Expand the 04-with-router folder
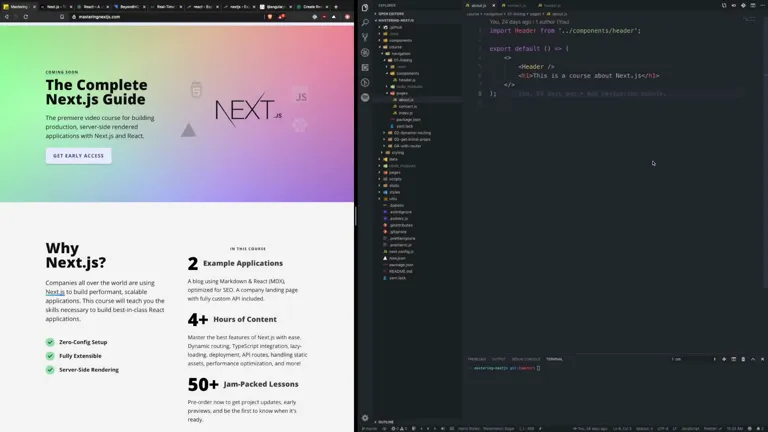Viewport: 768px width, 432px height. 407,146
